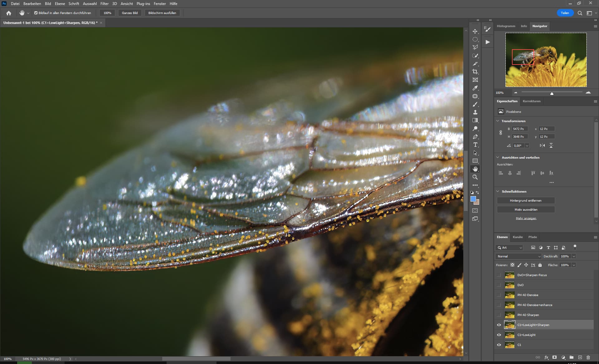Click the blue foreground color swatch

tap(473, 199)
